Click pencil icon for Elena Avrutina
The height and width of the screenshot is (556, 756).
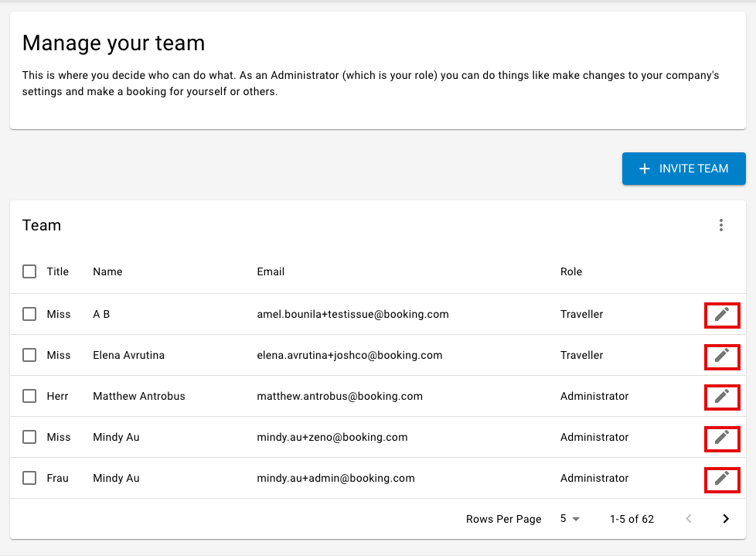click(722, 356)
